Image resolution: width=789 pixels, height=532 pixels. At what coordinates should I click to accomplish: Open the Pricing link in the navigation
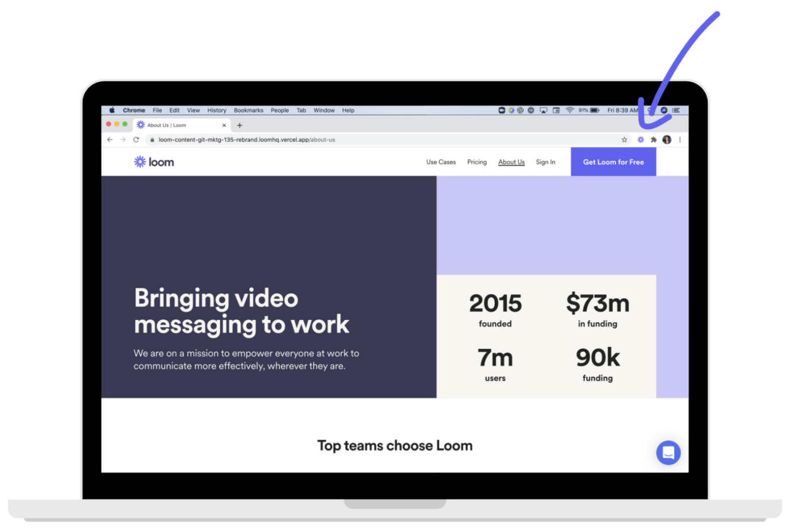pyautogui.click(x=476, y=162)
